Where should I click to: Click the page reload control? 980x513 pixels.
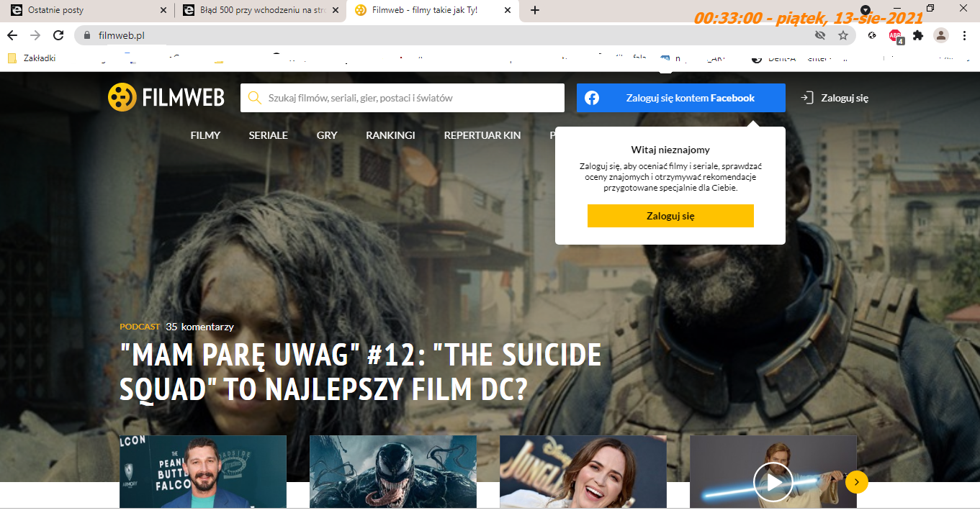pos(57,35)
